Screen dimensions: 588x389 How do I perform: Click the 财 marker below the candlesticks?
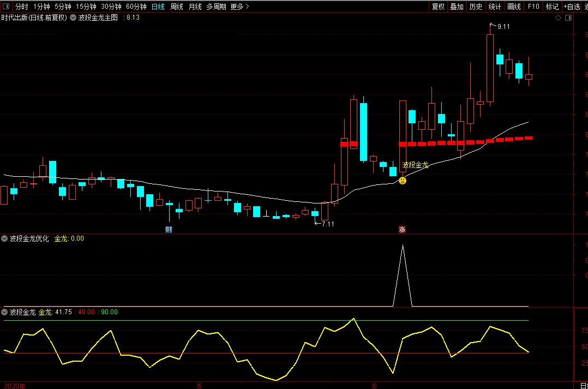click(x=169, y=230)
